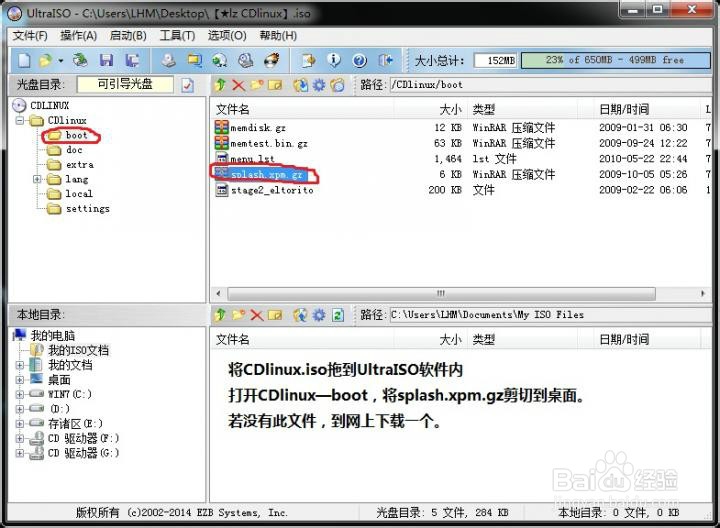Click the Save floppy disk icon
Image resolution: width=720 pixels, height=528 pixels.
coord(107,60)
